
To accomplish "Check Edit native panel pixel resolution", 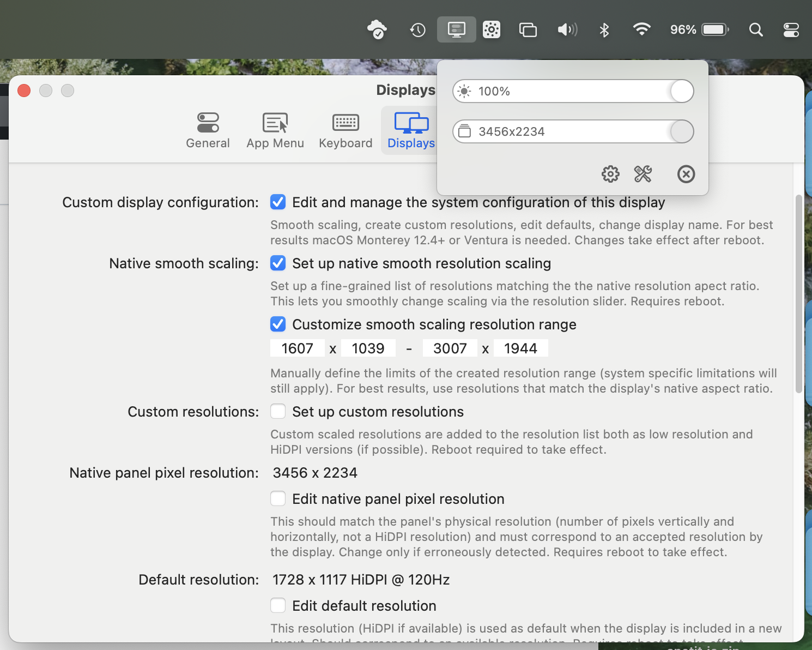I will (x=278, y=498).
